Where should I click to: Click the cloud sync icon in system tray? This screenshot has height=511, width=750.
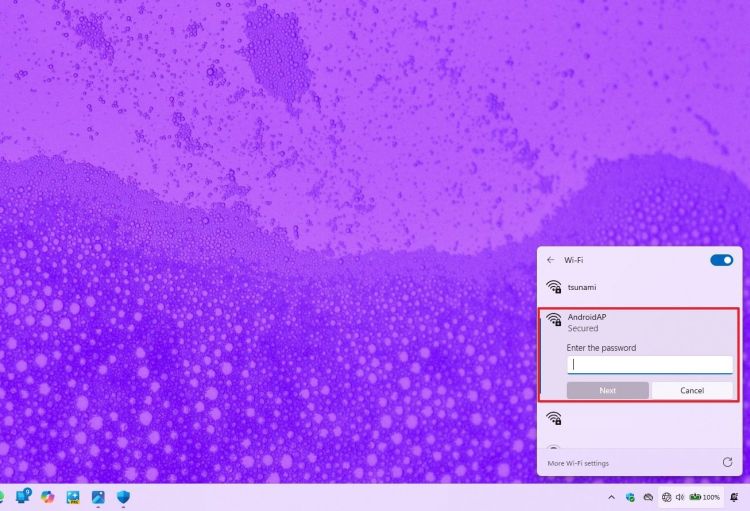coord(648,497)
